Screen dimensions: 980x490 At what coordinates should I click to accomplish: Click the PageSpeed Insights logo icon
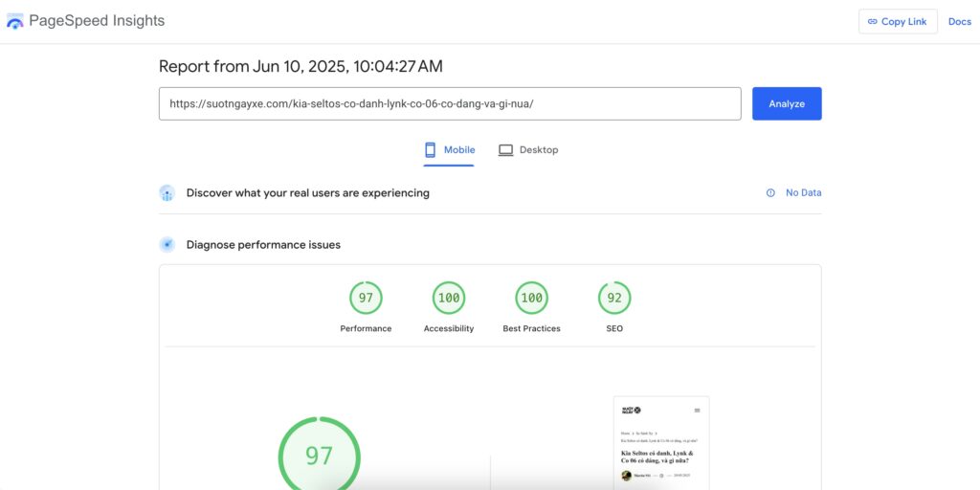pos(14,21)
